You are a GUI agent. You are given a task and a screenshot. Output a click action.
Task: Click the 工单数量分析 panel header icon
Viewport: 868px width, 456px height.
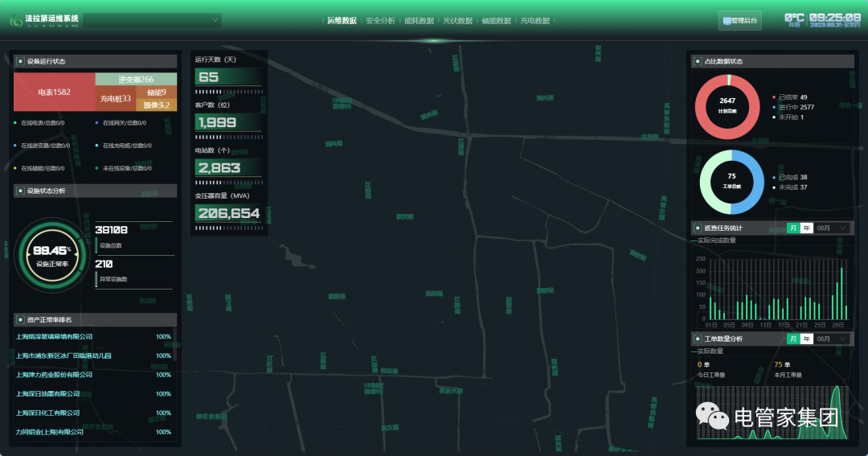click(x=698, y=339)
